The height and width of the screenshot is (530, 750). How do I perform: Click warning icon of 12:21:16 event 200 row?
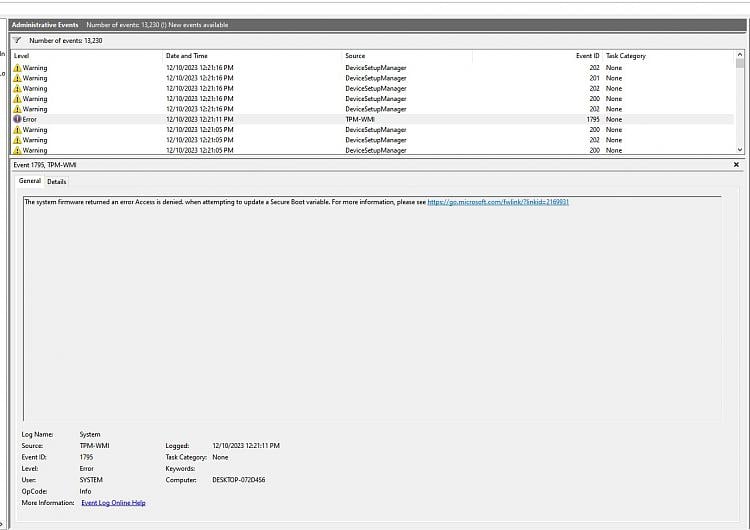pos(17,99)
